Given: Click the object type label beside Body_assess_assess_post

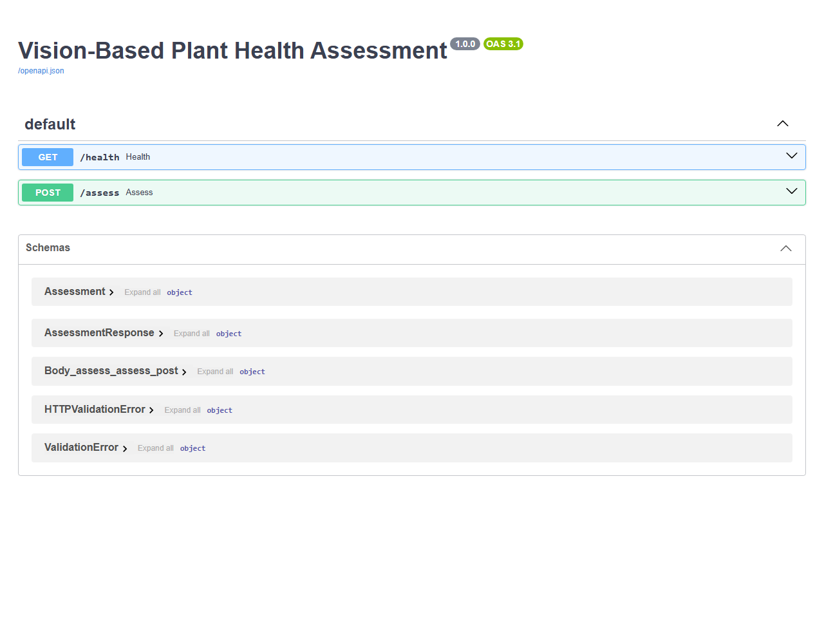Looking at the screenshot, I should pos(252,372).
